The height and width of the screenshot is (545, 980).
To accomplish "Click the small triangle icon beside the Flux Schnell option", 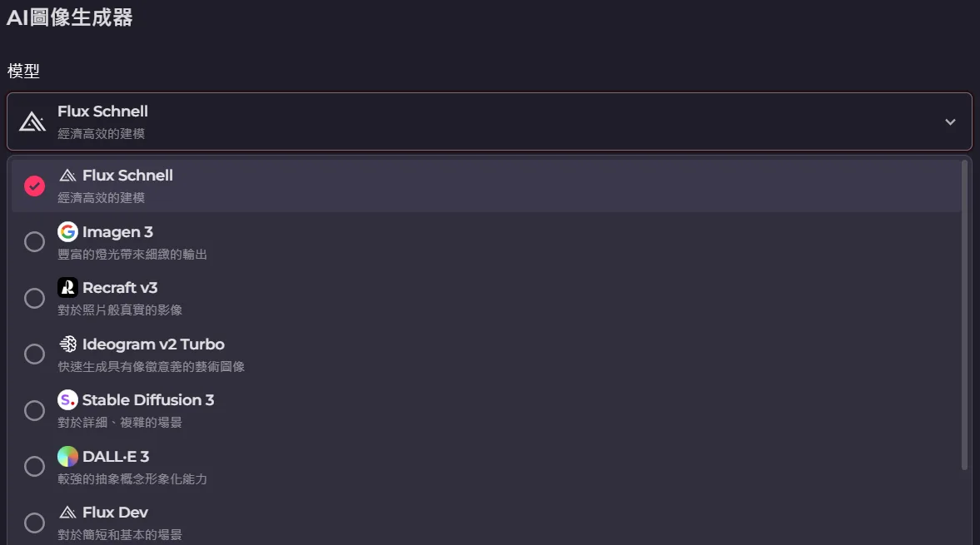I will tap(67, 176).
